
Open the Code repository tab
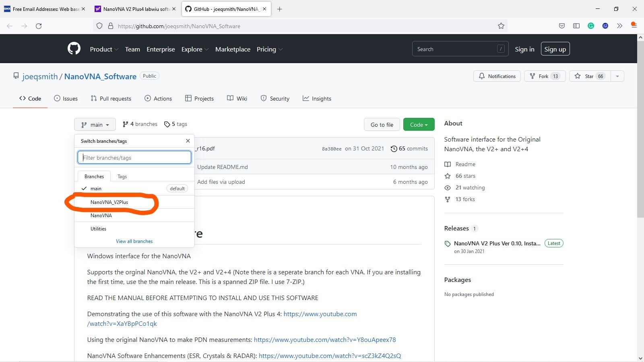[30, 99]
